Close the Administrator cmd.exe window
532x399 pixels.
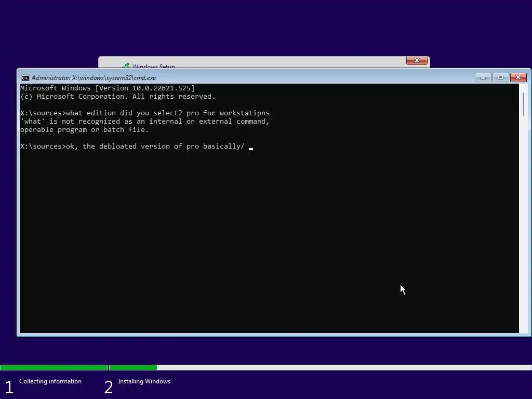pyautogui.click(x=518, y=78)
